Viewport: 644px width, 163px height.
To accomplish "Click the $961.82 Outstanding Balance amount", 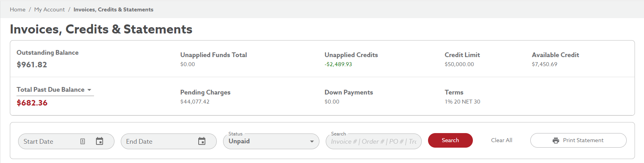I will 32,65.
